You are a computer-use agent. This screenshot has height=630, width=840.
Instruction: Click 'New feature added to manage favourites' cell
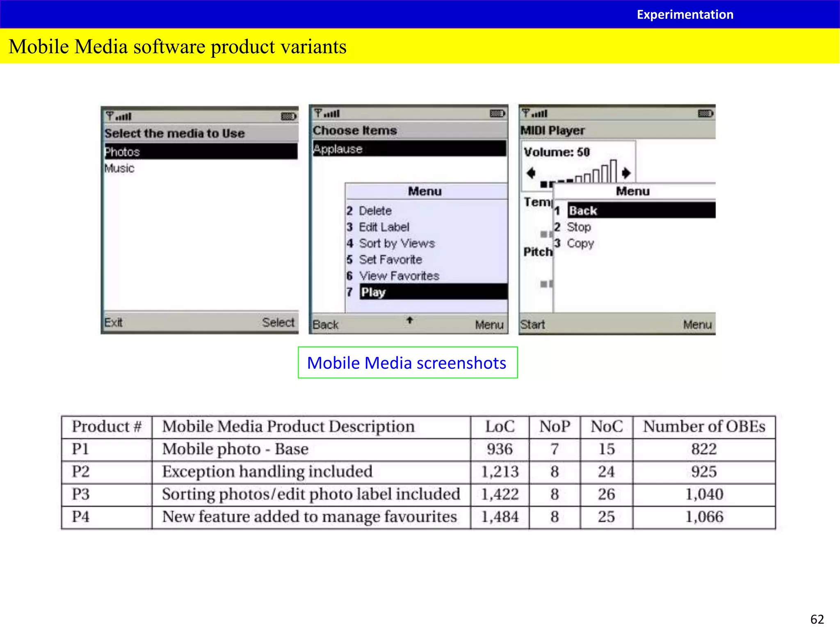309,517
